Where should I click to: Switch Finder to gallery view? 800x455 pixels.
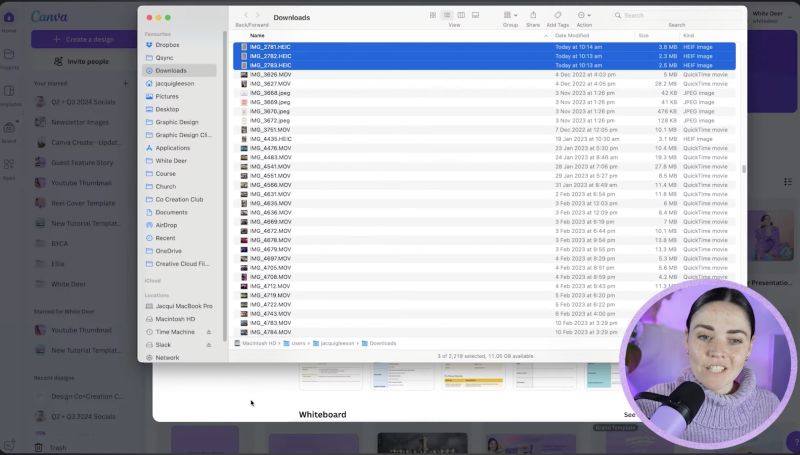(x=475, y=15)
